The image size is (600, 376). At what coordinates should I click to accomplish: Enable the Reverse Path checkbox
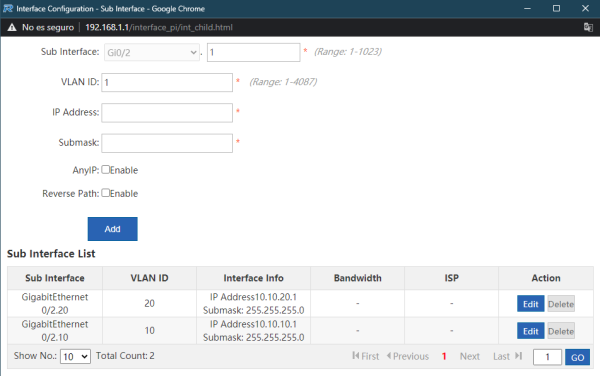point(106,193)
